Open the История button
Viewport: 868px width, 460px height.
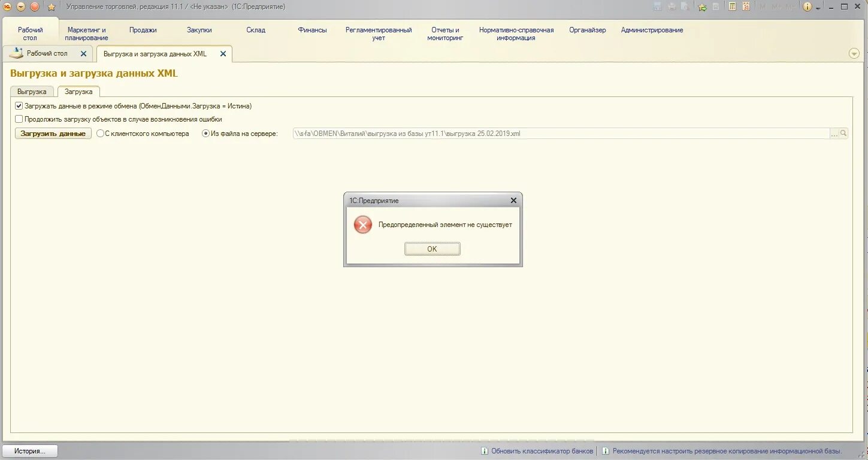(30, 451)
